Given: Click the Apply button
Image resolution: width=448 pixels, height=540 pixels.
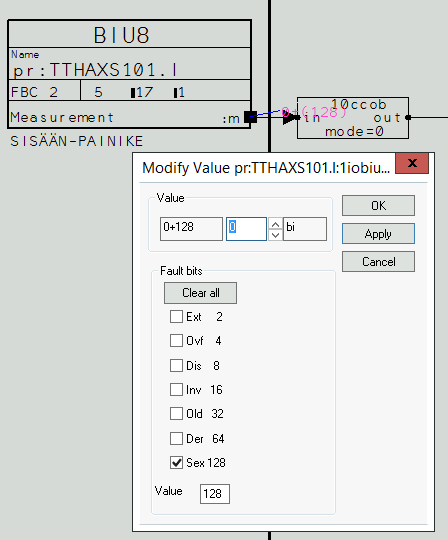Looking at the screenshot, I should [x=378, y=234].
